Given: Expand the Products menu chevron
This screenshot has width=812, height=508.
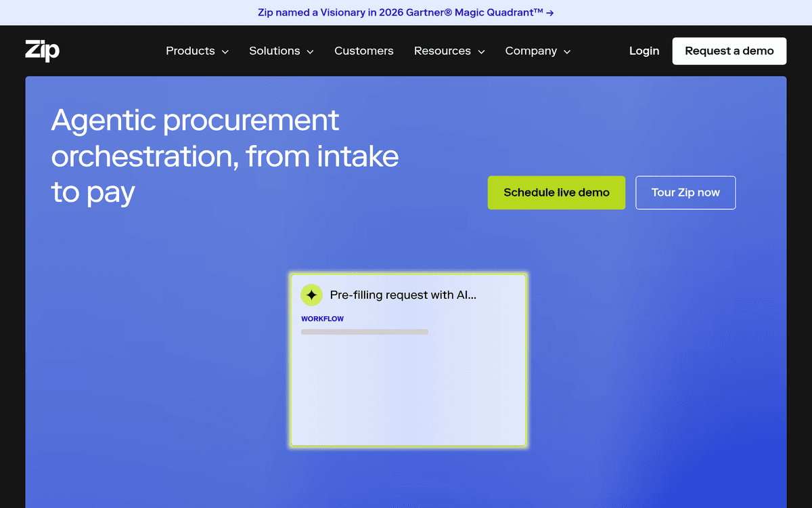Looking at the screenshot, I should pos(225,51).
